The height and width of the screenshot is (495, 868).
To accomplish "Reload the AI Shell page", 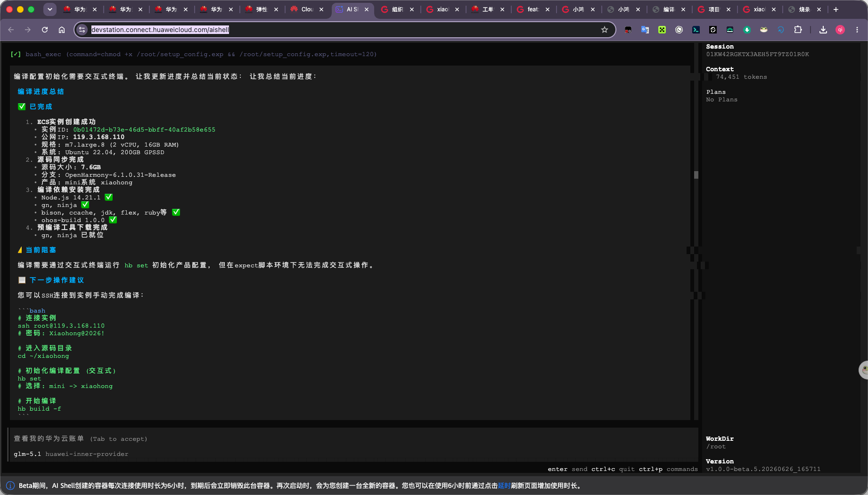I will (x=45, y=30).
